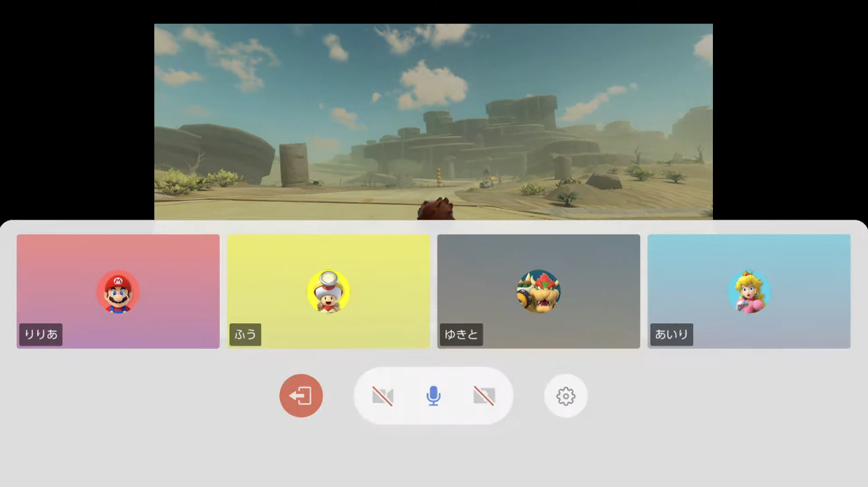
Task: Toggle the screen share off icon
Action: click(483, 396)
